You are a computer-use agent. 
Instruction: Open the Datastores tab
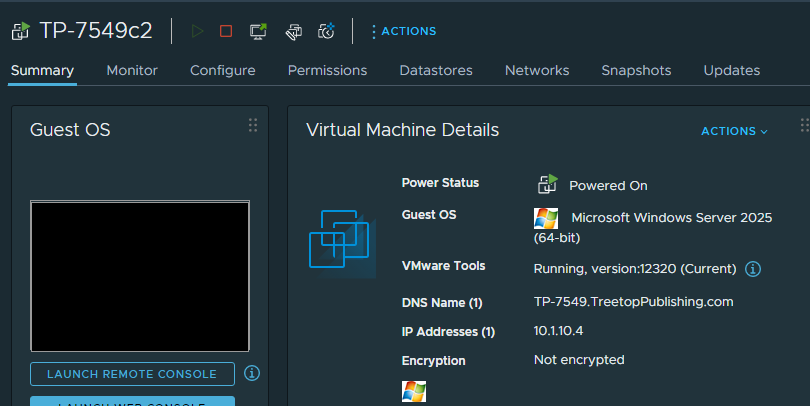(x=436, y=70)
